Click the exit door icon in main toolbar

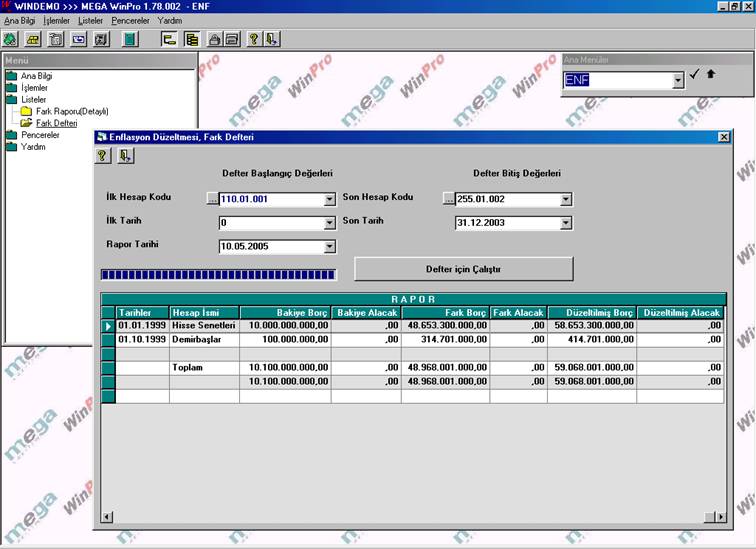272,39
